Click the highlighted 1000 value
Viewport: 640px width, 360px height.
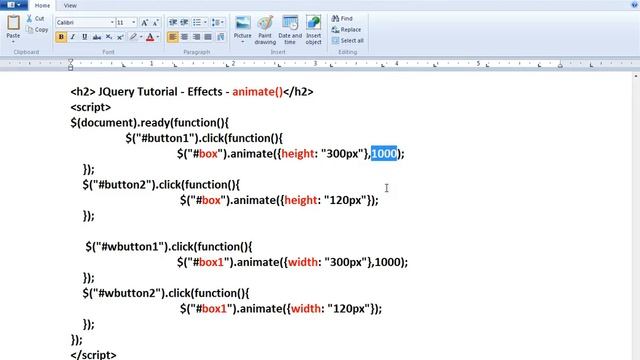coord(384,153)
